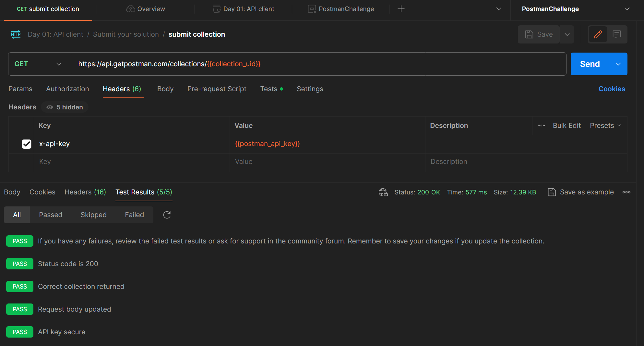
Task: Uncheck the x-api-key header checkbox
Action: tap(27, 144)
